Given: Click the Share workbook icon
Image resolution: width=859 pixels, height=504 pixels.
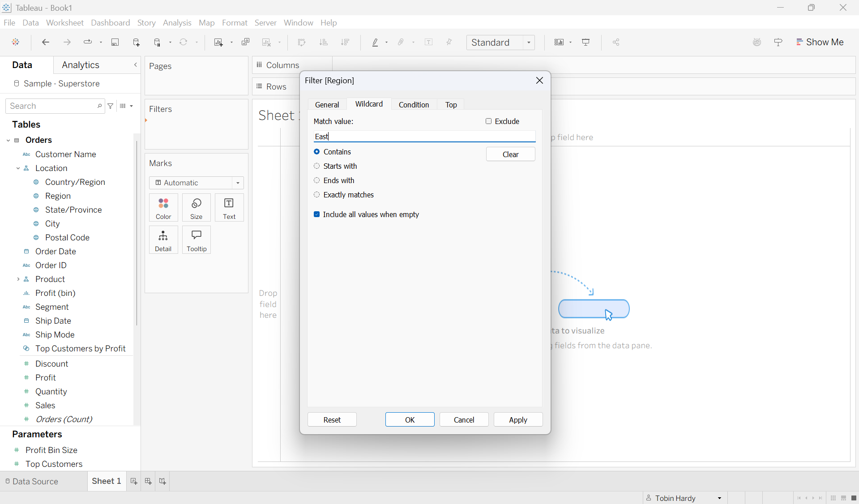Looking at the screenshot, I should 616,42.
